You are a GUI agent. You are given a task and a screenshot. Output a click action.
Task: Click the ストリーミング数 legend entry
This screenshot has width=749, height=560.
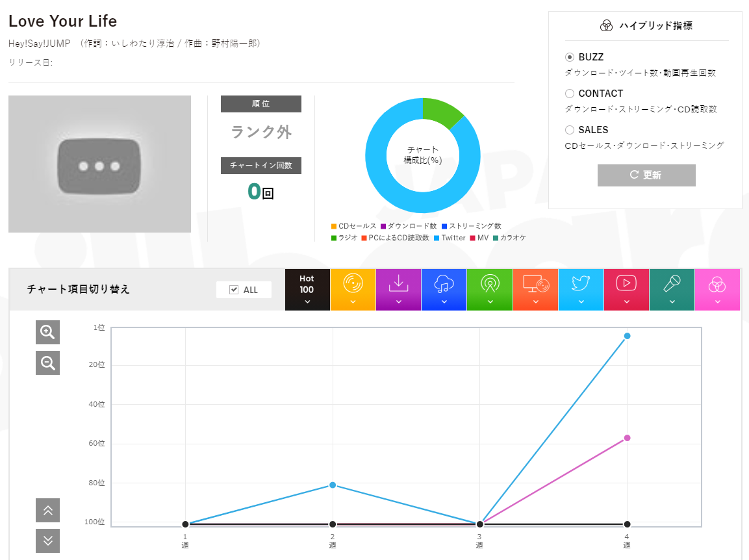click(x=472, y=226)
